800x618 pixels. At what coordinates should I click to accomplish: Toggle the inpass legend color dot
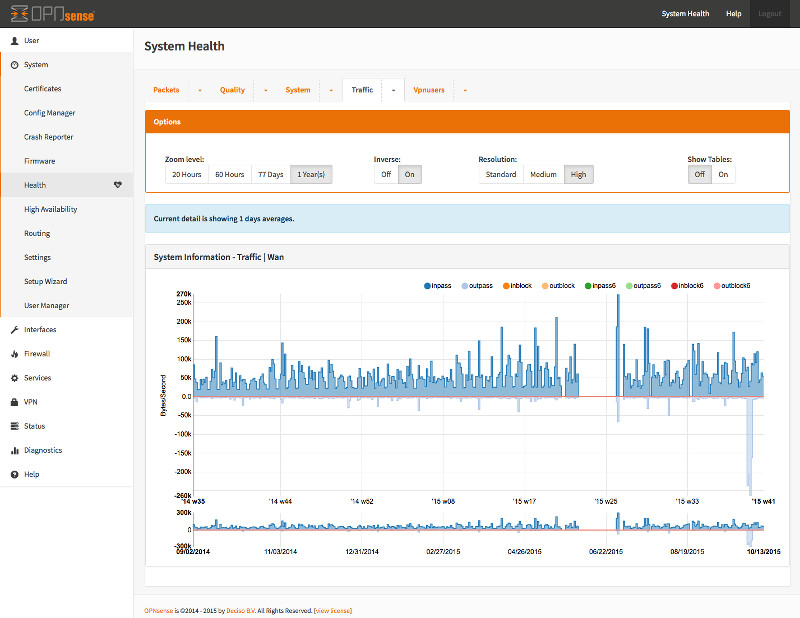pyautogui.click(x=427, y=286)
